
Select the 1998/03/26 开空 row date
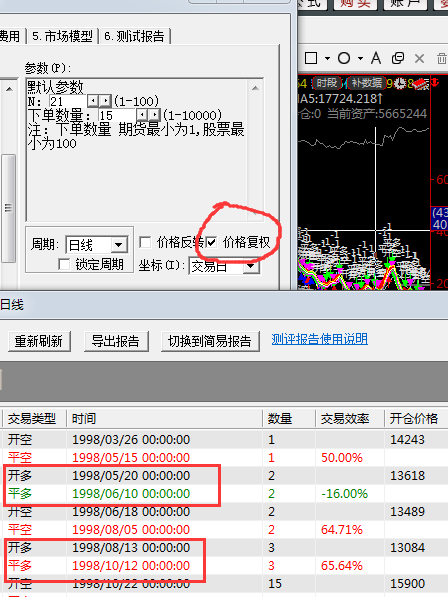pos(131,439)
